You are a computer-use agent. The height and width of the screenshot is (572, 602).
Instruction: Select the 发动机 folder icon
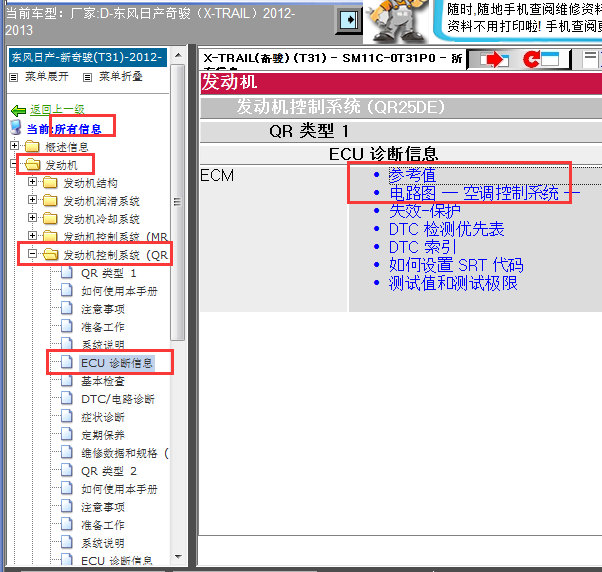(33, 165)
